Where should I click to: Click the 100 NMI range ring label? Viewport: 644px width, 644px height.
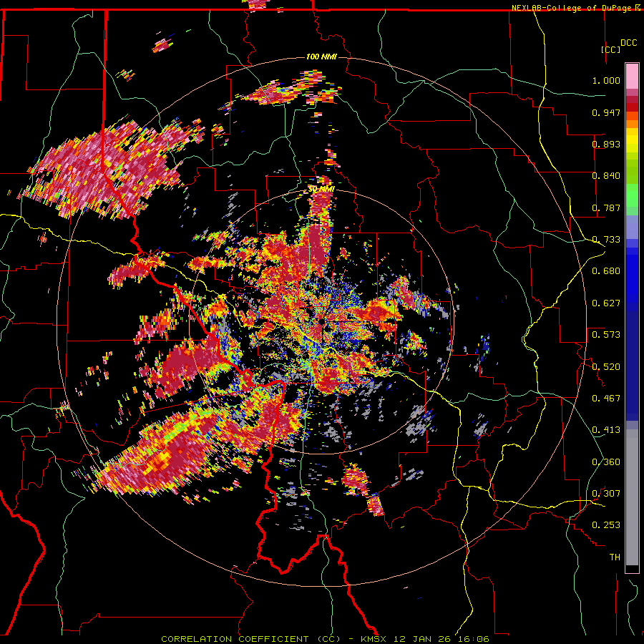point(321,57)
